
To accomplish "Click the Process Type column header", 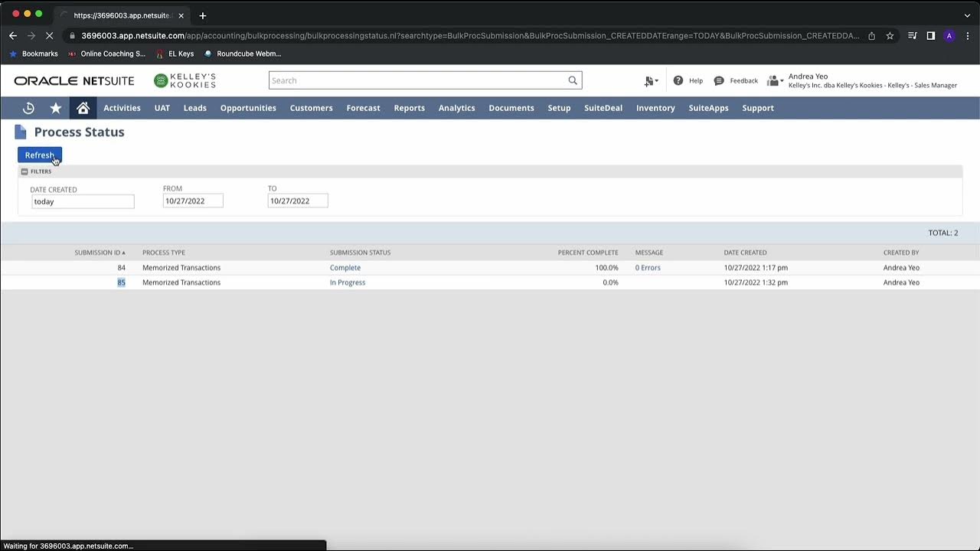I will point(164,253).
